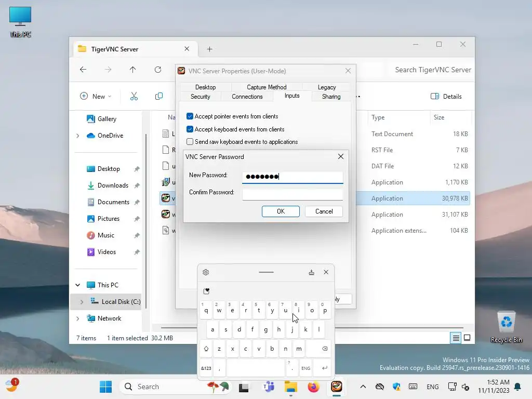Open new tab in File Explorer

[210, 49]
